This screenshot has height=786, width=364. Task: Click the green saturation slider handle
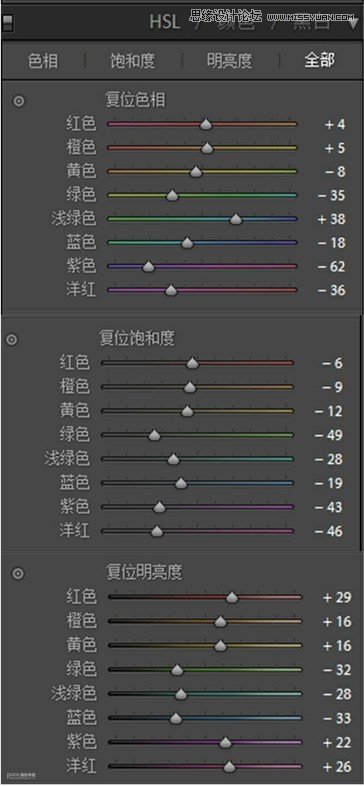pos(154,435)
